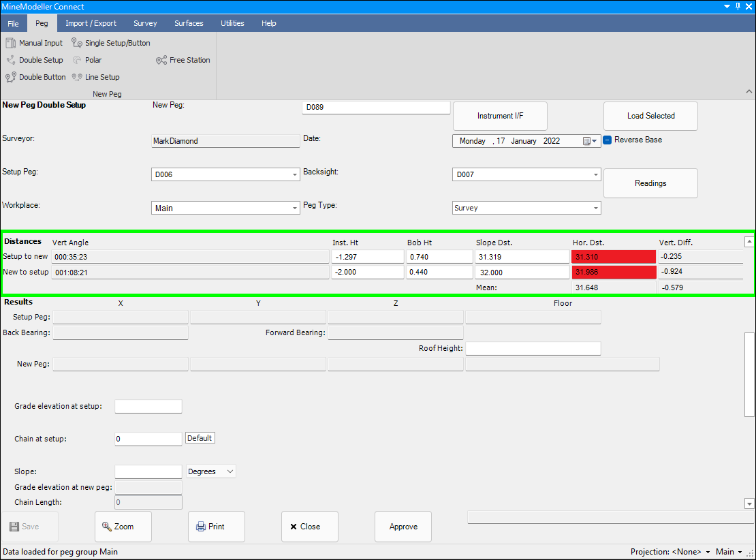Image resolution: width=756 pixels, height=560 pixels.
Task: Open the Backsight dropdown list
Action: click(x=596, y=175)
